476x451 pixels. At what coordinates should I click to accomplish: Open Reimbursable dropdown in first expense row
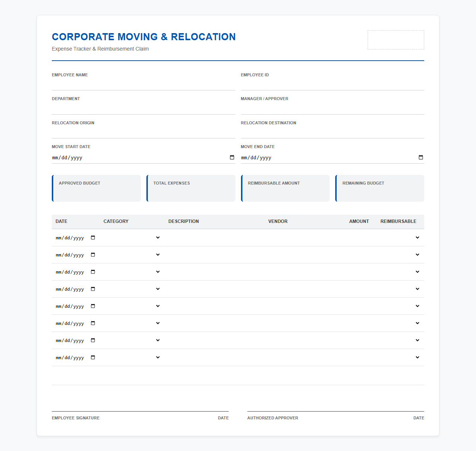click(400, 237)
